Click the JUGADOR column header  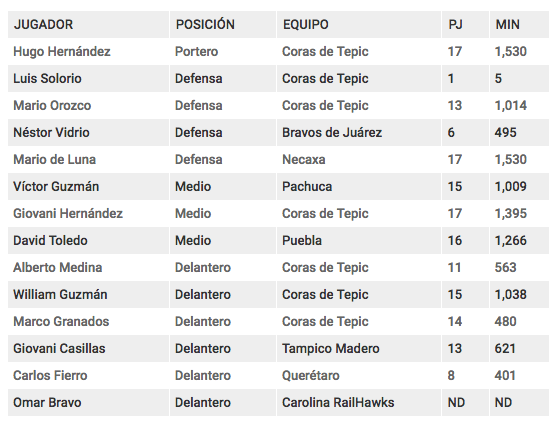pyautogui.click(x=44, y=24)
